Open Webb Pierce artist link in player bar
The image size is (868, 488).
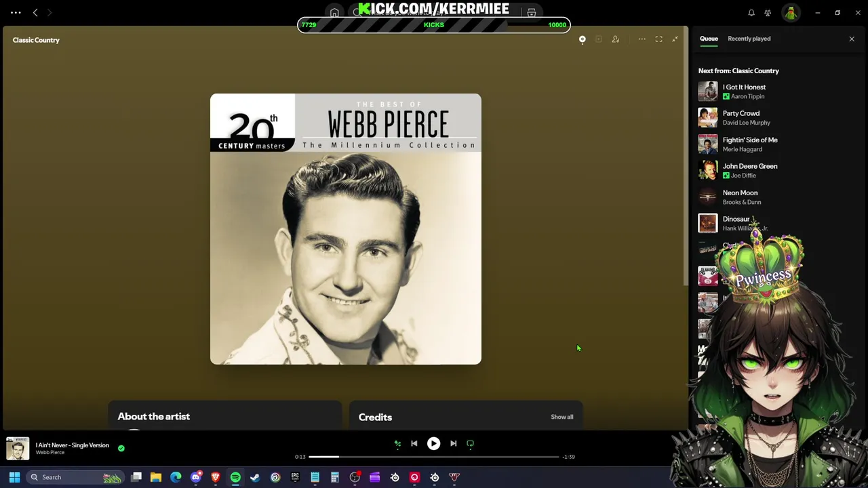point(50,453)
